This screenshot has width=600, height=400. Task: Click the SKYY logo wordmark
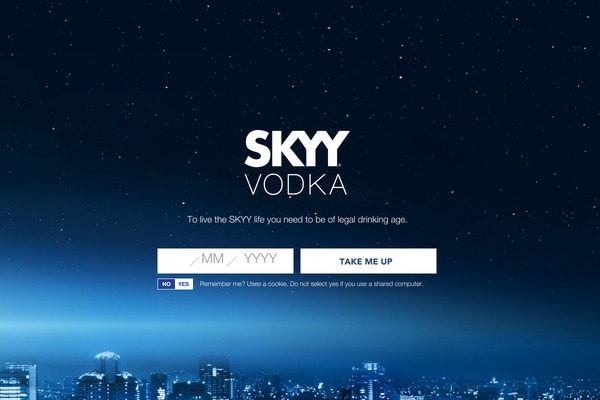[297, 149]
